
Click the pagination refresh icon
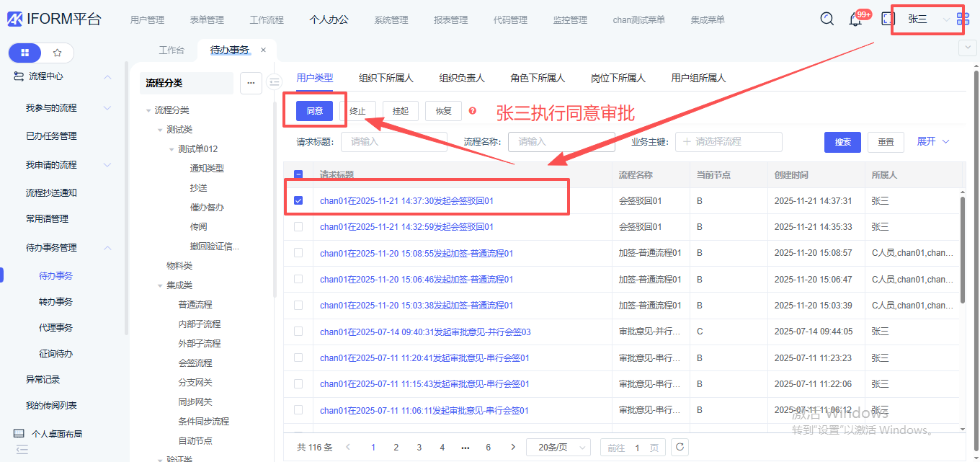[679, 447]
